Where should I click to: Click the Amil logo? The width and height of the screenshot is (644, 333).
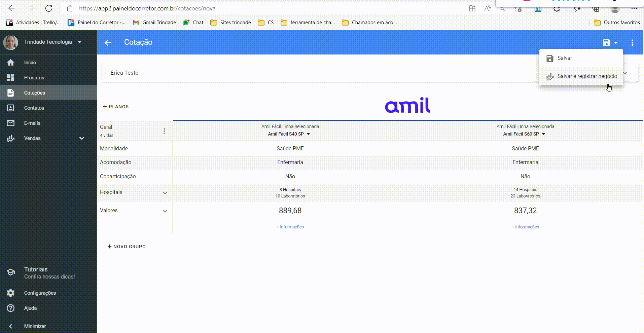point(407,105)
